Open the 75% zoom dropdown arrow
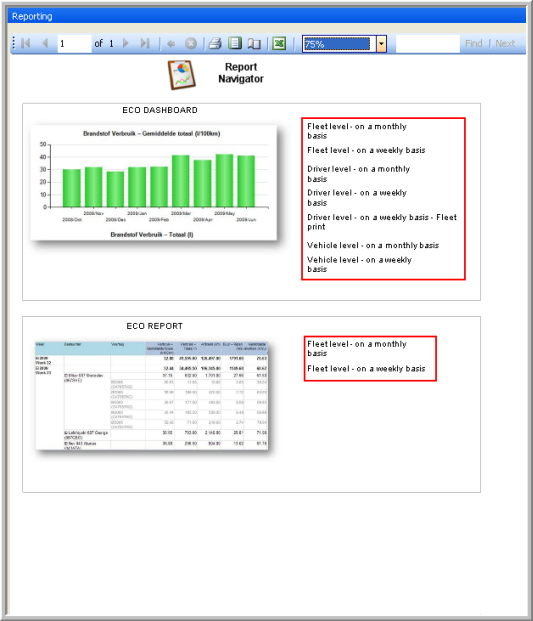This screenshot has height=621, width=533. click(381, 44)
